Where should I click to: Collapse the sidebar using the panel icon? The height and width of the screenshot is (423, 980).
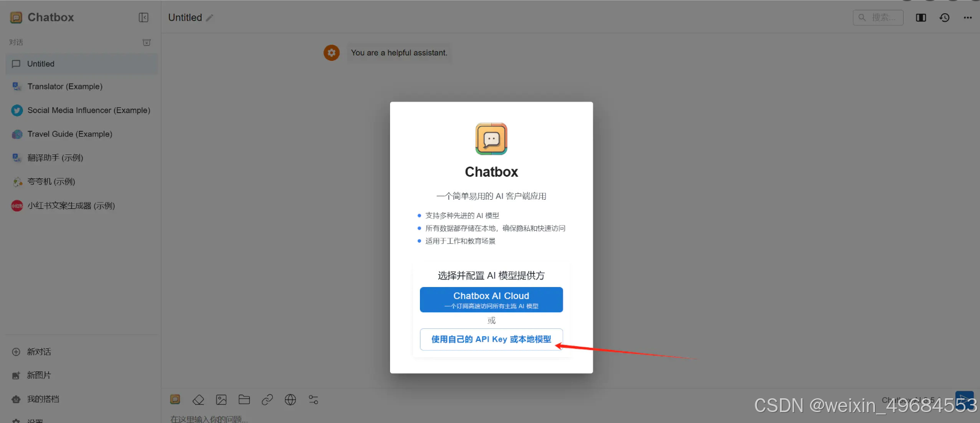(x=144, y=18)
